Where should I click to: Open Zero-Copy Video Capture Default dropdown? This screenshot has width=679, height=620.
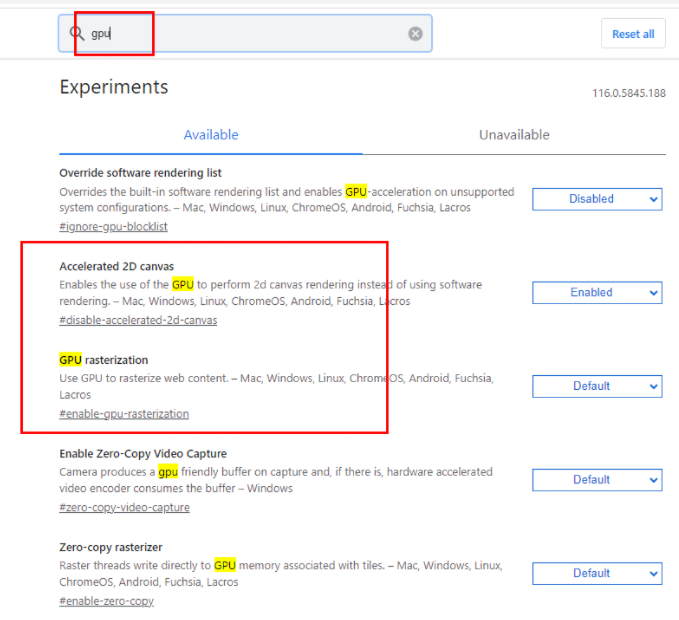[x=597, y=480]
